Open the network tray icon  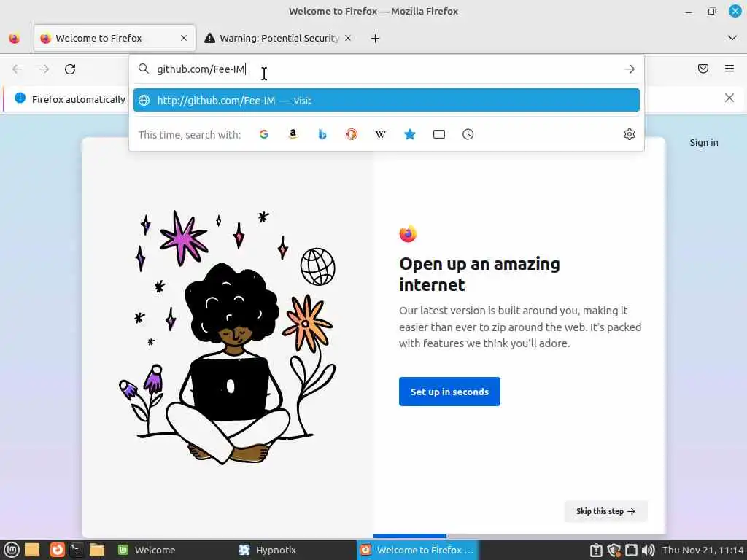pyautogui.click(x=631, y=550)
